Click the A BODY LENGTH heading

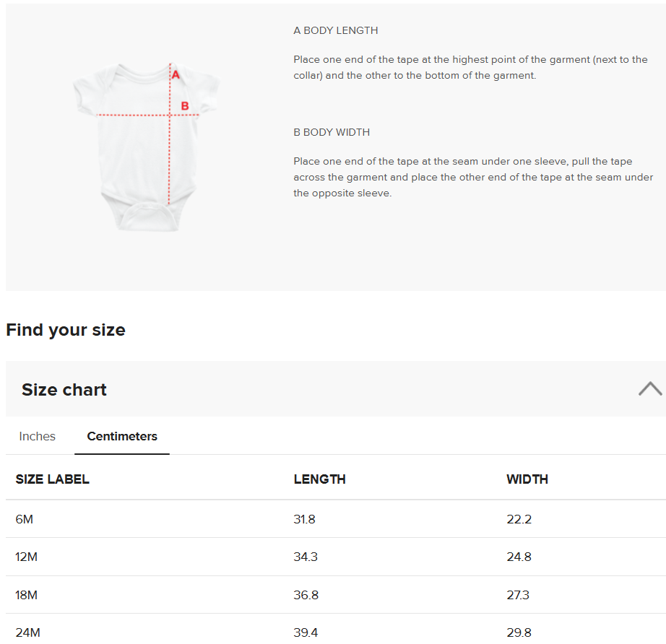click(x=336, y=30)
